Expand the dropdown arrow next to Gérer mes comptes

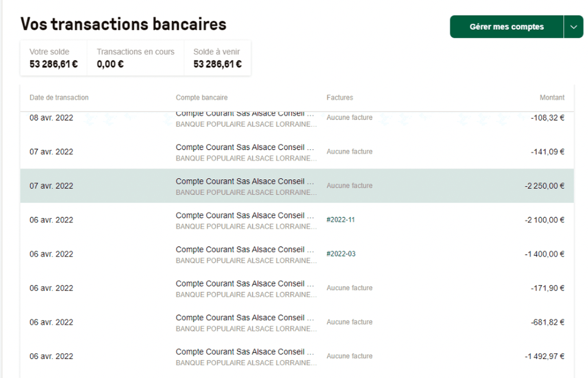(x=573, y=27)
